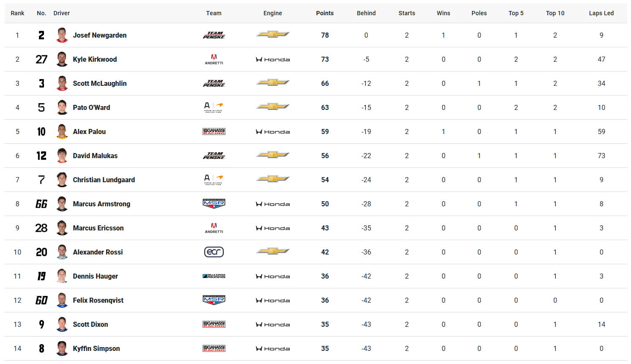Click Ganassi Racing logo beside Alex Palou

214,131
